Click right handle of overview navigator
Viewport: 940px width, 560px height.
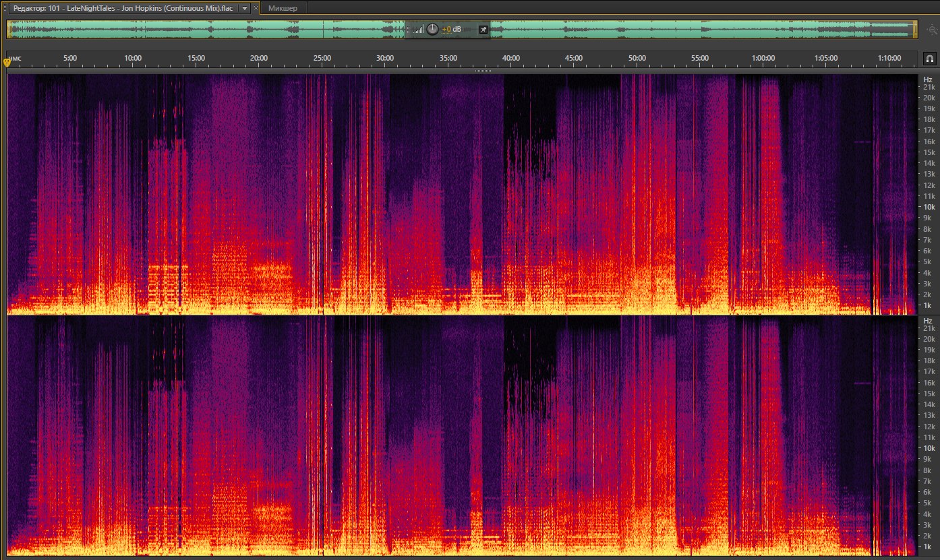(x=915, y=29)
